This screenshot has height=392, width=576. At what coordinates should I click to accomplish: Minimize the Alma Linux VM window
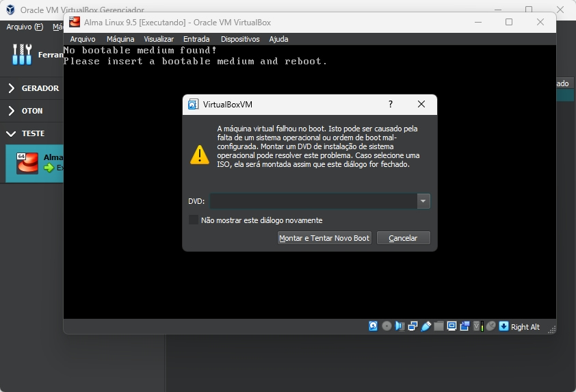coord(478,22)
